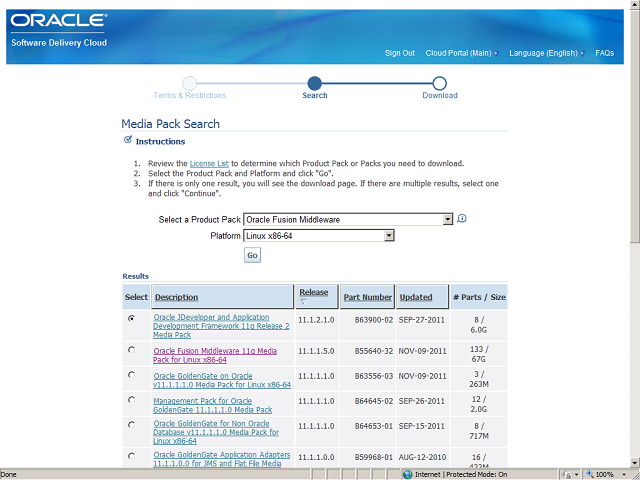Click the Internet zone globe icon
The width and height of the screenshot is (640, 480).
(407, 474)
